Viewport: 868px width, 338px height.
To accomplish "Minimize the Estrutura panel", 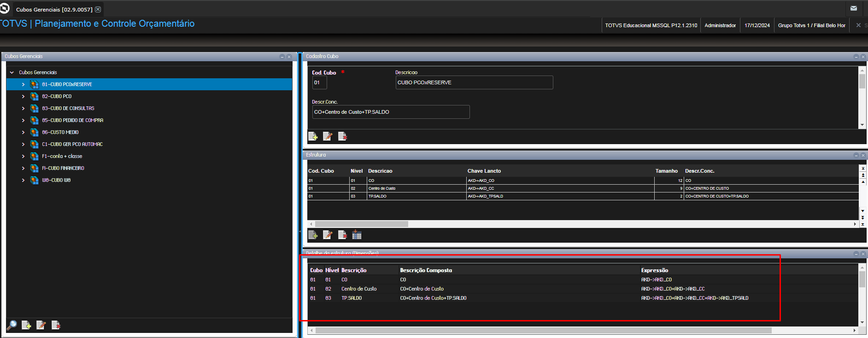I will pos(856,155).
